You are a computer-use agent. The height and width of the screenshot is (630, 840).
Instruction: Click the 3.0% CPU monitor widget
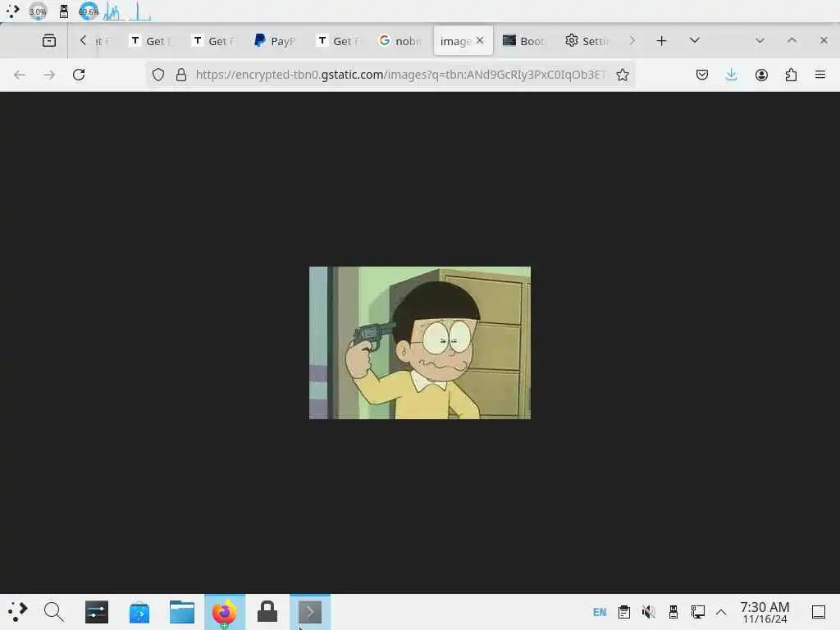click(38, 11)
